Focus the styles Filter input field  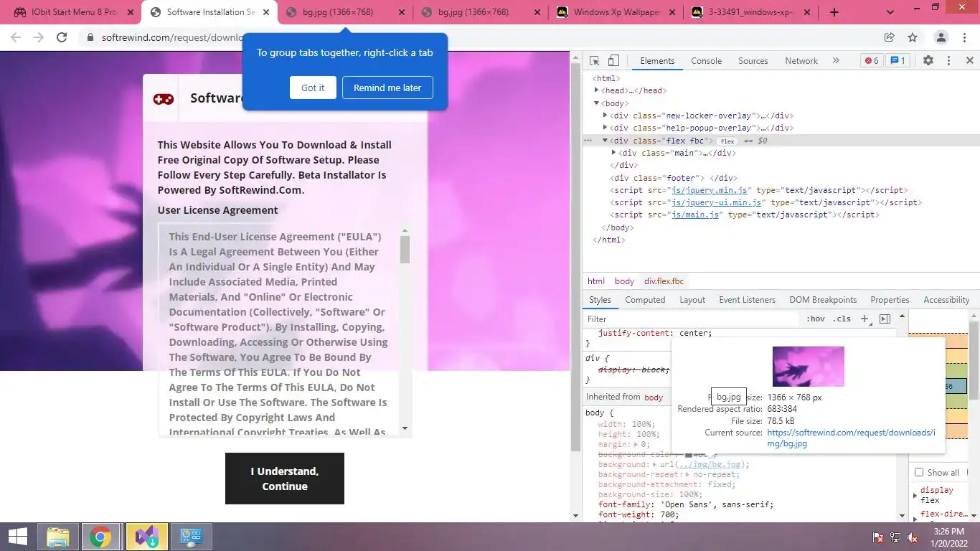692,319
